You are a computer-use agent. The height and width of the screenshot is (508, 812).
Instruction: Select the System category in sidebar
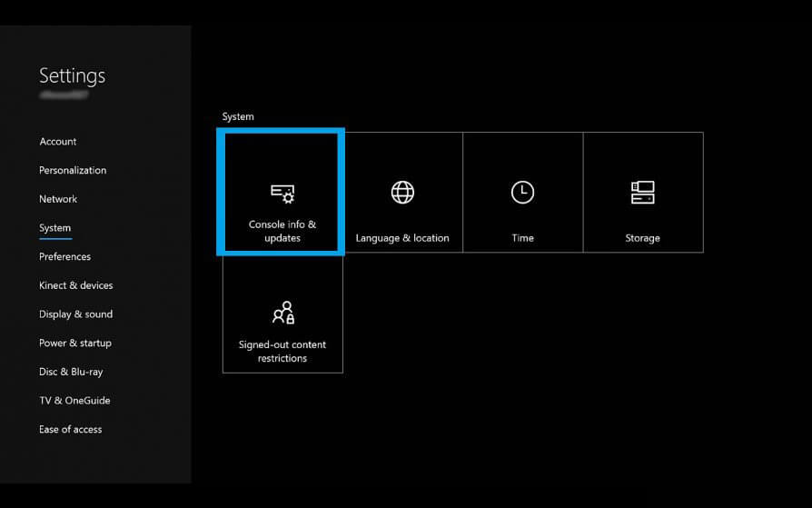tap(54, 228)
